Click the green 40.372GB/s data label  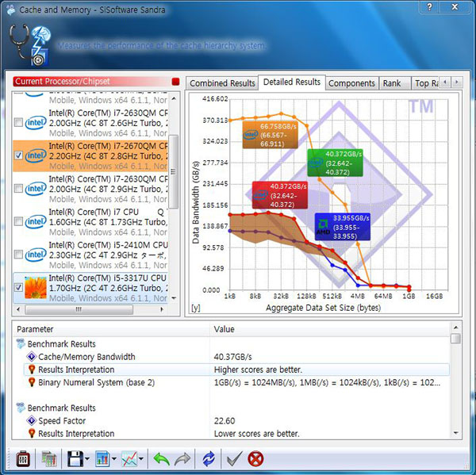point(335,163)
